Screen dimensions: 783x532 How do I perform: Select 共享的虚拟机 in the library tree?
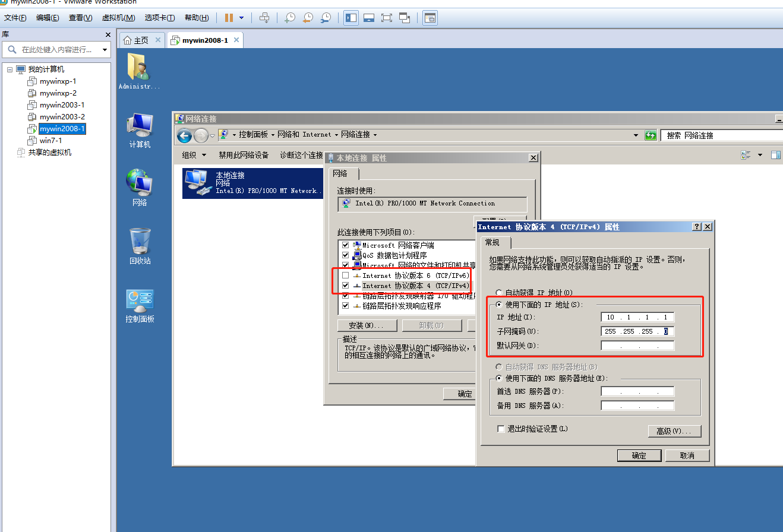pos(50,153)
